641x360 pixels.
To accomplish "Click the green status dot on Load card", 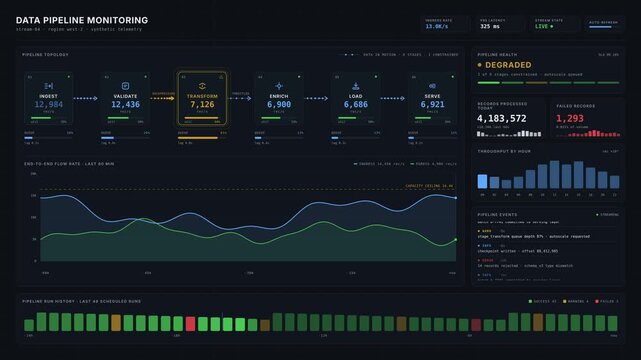I will coord(376,76).
